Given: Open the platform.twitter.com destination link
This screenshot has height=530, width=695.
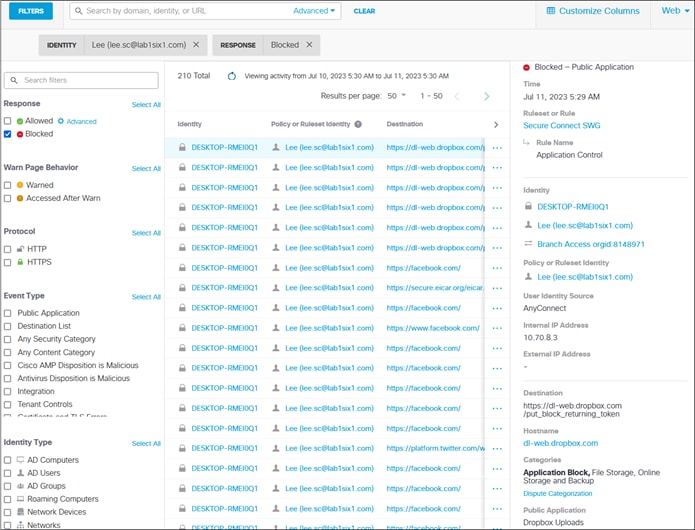Looking at the screenshot, I should pyautogui.click(x=436, y=448).
